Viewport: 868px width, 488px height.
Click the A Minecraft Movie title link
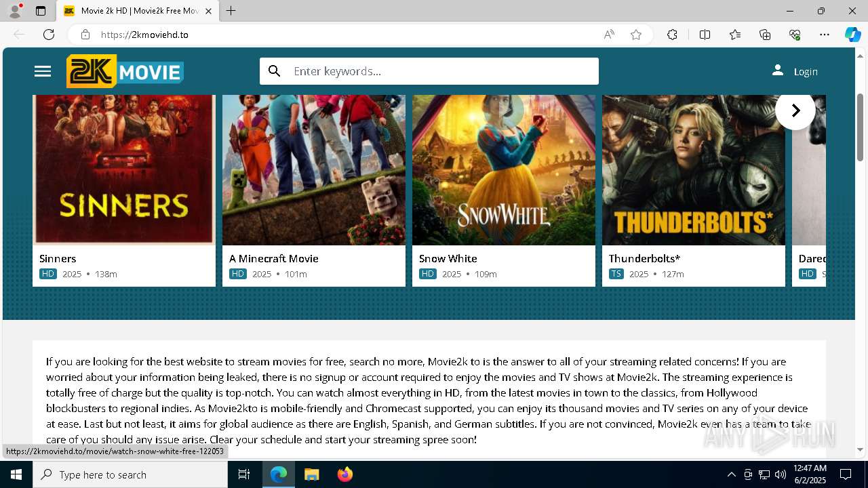pyautogui.click(x=274, y=258)
